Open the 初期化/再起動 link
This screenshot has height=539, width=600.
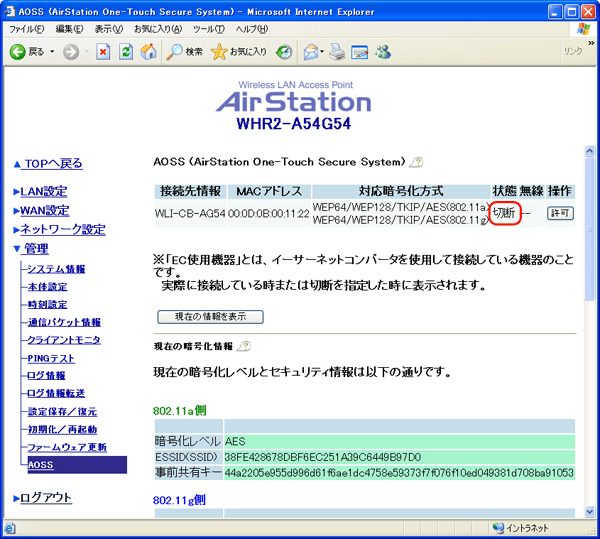pos(62,429)
